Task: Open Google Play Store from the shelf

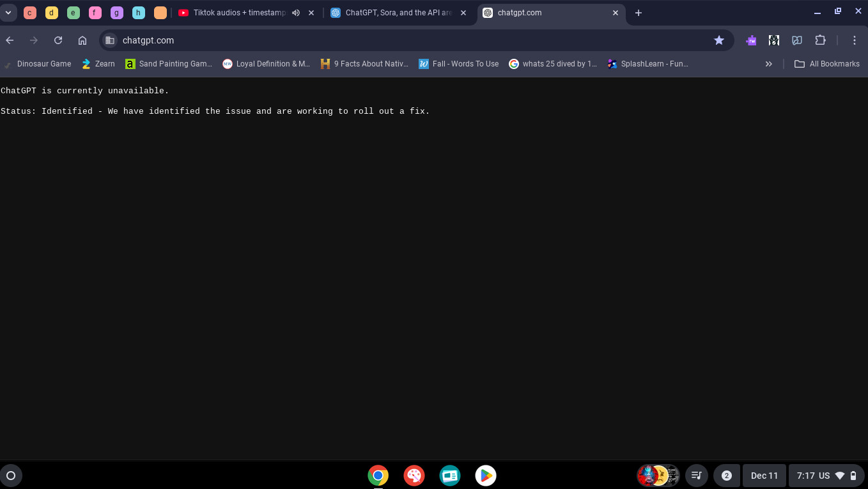Action: tap(486, 476)
